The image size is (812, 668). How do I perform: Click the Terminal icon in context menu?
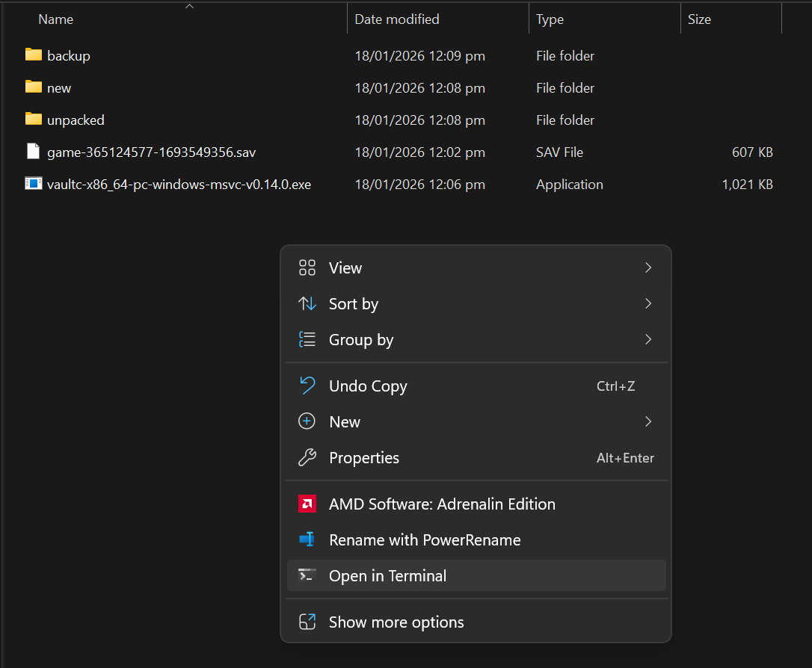click(x=307, y=575)
